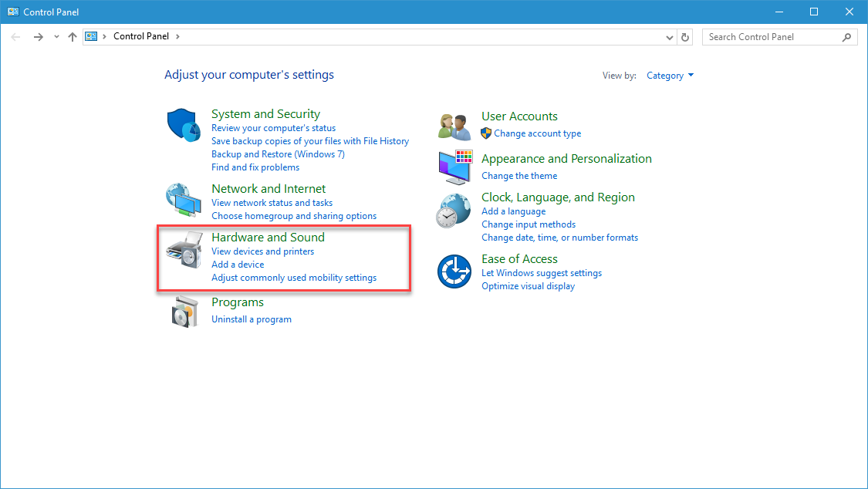Click the Control Panel breadcrumb
The width and height of the screenshot is (868, 489).
[141, 36]
